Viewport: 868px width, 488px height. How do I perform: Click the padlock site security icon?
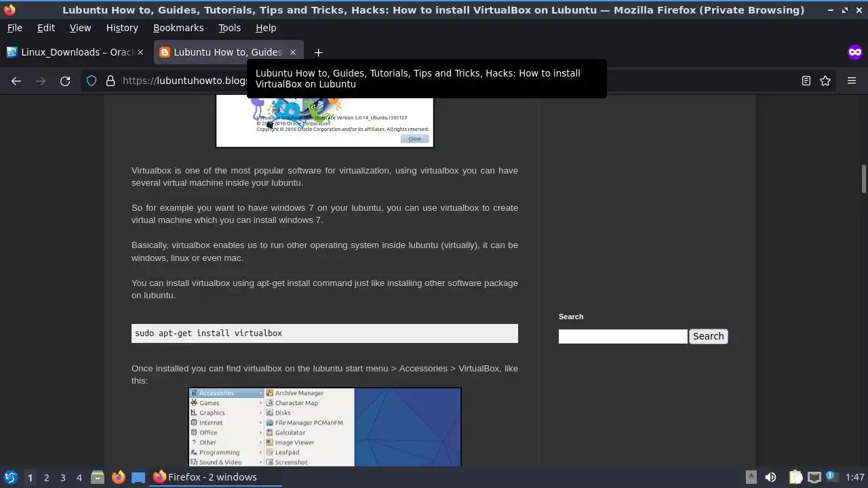tap(111, 81)
